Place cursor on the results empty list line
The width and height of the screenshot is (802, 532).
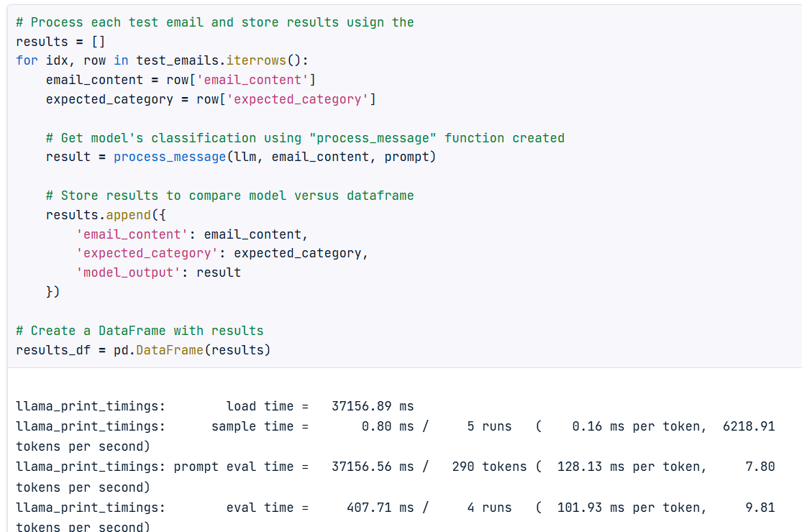pos(60,42)
